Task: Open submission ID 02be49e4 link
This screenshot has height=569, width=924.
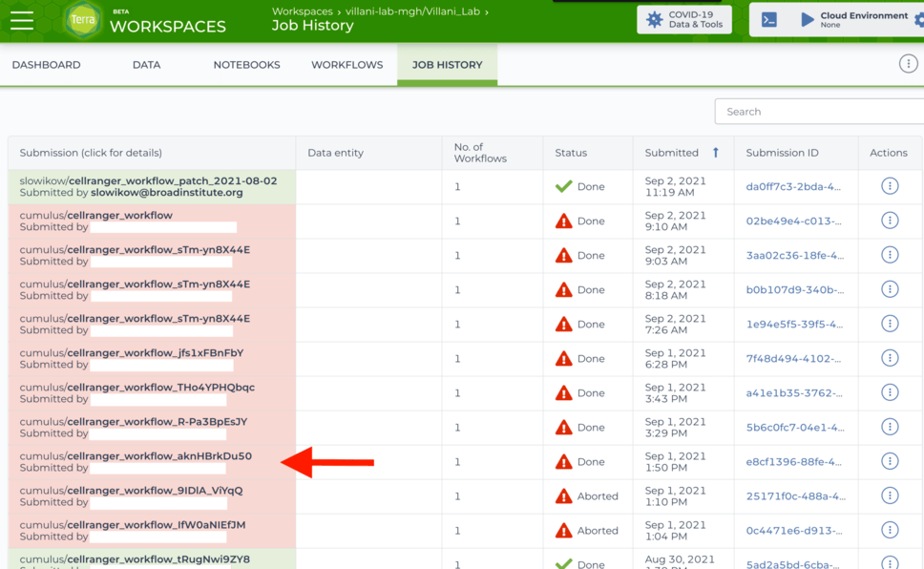Action: (x=793, y=221)
